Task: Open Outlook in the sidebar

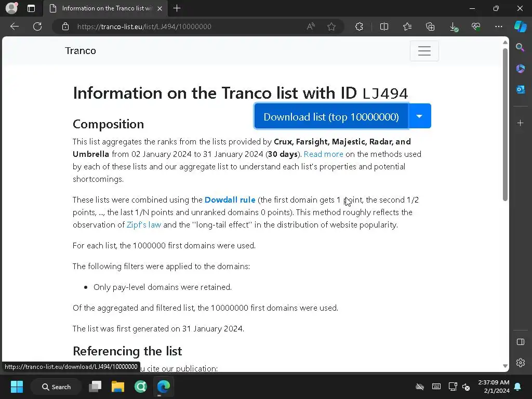Action: click(520, 89)
